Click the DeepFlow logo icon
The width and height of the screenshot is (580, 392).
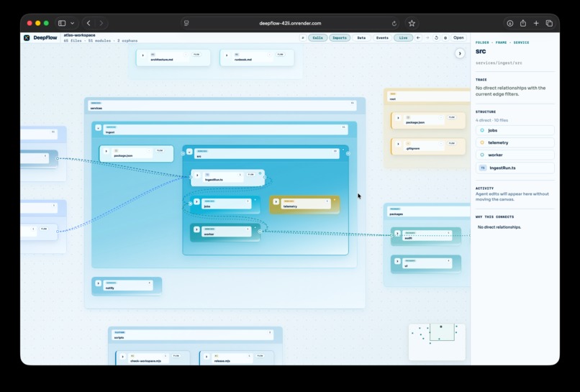pos(27,37)
